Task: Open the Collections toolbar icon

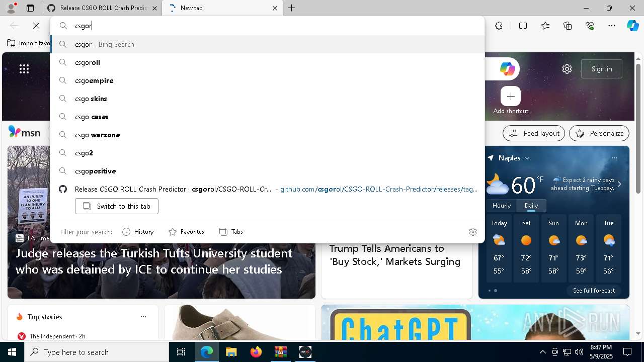Action: coord(568,26)
